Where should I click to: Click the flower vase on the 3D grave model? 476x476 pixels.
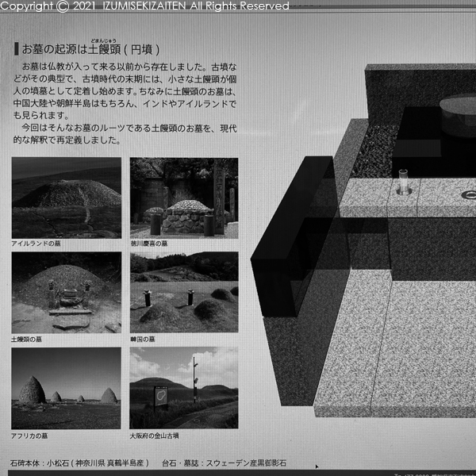(403, 182)
